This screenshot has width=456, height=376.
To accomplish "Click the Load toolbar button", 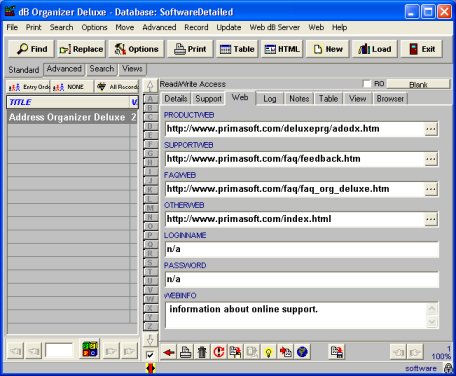I will coord(374,49).
